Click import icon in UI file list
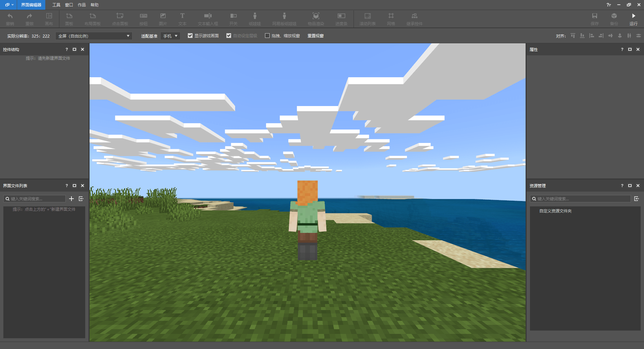This screenshot has width=644, height=349. click(x=81, y=199)
